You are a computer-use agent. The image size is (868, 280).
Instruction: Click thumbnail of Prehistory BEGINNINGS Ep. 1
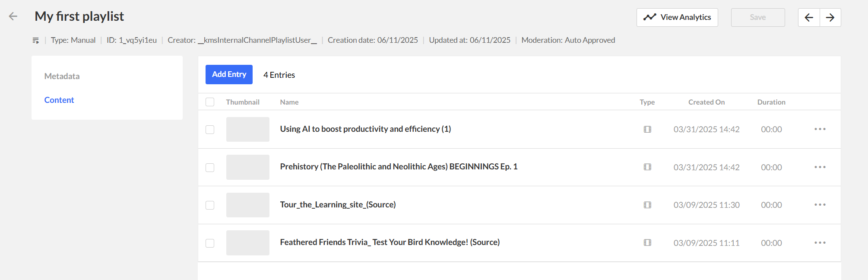247,167
